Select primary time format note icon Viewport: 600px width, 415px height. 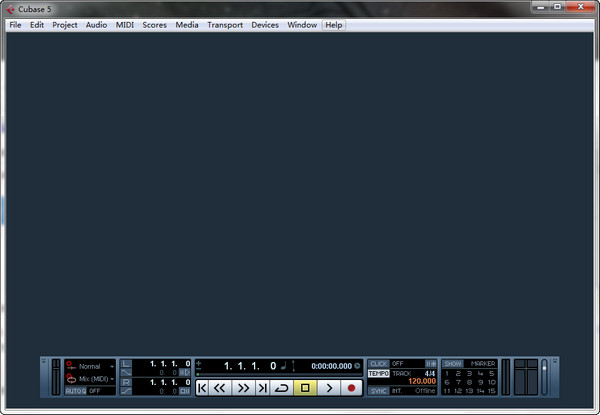click(x=284, y=366)
